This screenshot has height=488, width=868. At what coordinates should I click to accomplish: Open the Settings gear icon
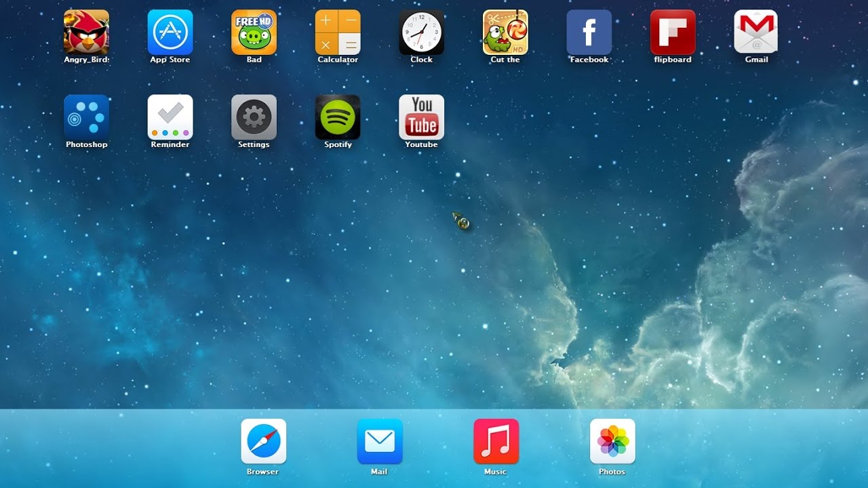[x=254, y=117]
